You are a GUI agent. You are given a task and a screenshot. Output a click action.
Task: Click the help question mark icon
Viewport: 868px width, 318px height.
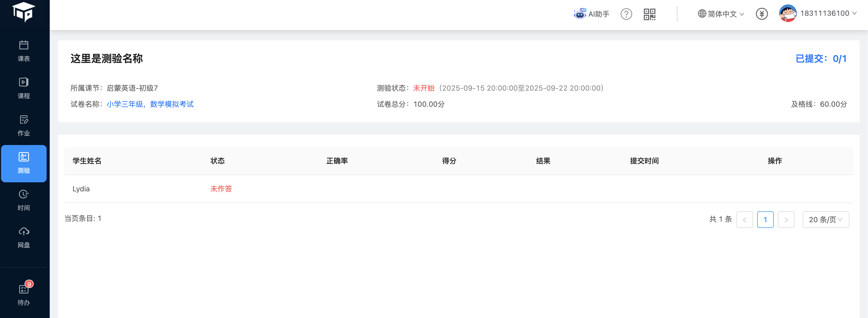click(x=626, y=14)
